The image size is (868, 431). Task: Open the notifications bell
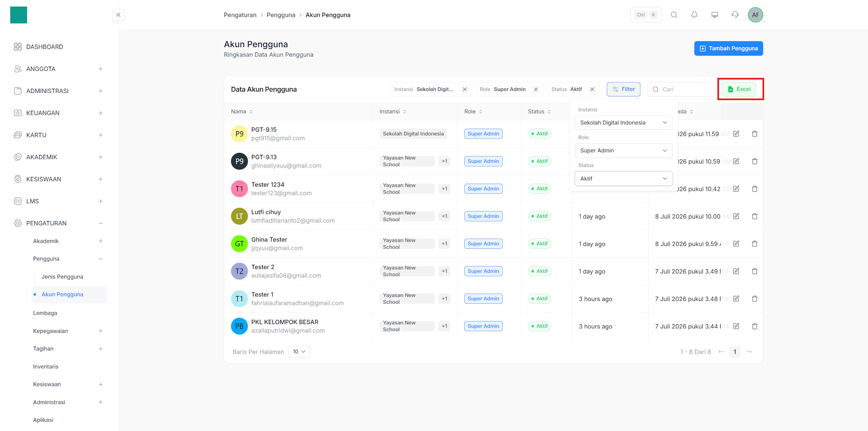click(x=694, y=15)
